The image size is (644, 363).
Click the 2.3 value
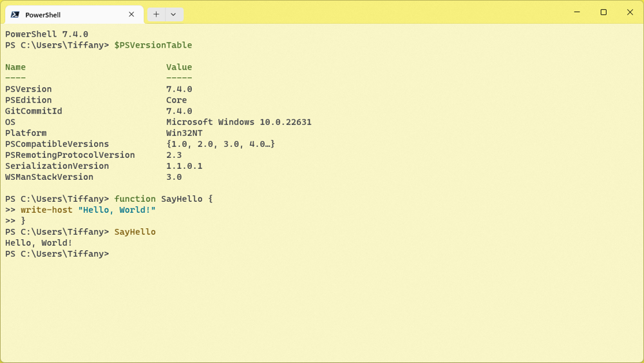174,155
